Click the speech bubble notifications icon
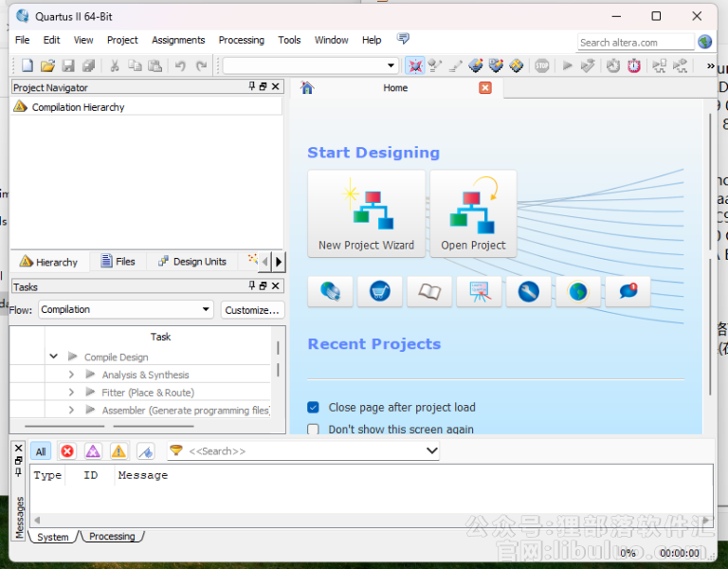The width and height of the screenshot is (728, 569). (x=628, y=292)
